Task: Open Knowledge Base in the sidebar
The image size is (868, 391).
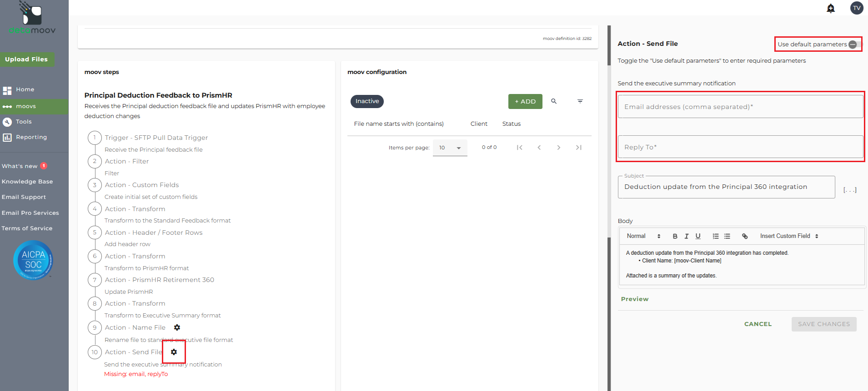Action: pos(27,182)
